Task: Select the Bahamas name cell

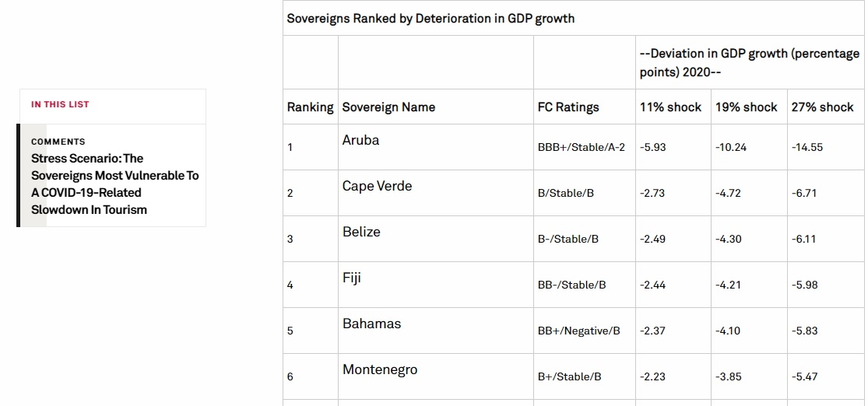Action: (371, 324)
